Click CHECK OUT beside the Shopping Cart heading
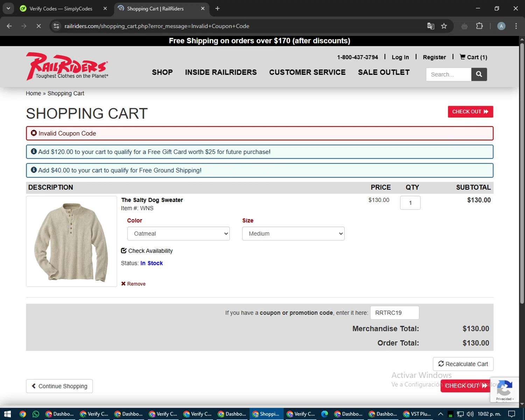525x420 pixels. click(x=470, y=112)
